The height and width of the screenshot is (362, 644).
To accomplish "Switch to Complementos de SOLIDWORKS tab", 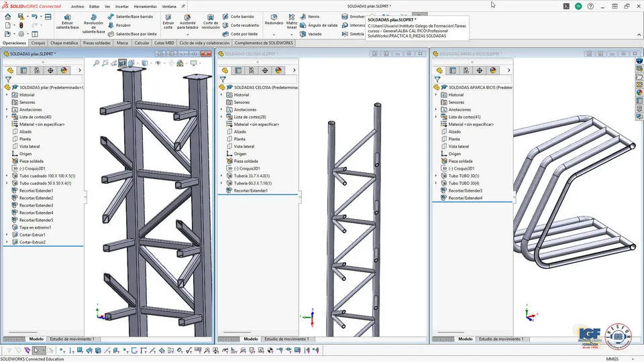I will (x=264, y=43).
